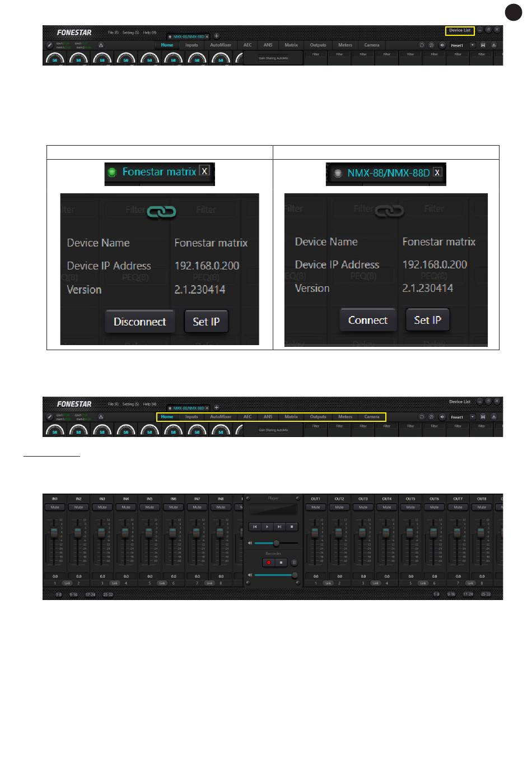
Task: Click speaker icon left of Preset1, topmost screenshot
Action: click(x=442, y=45)
